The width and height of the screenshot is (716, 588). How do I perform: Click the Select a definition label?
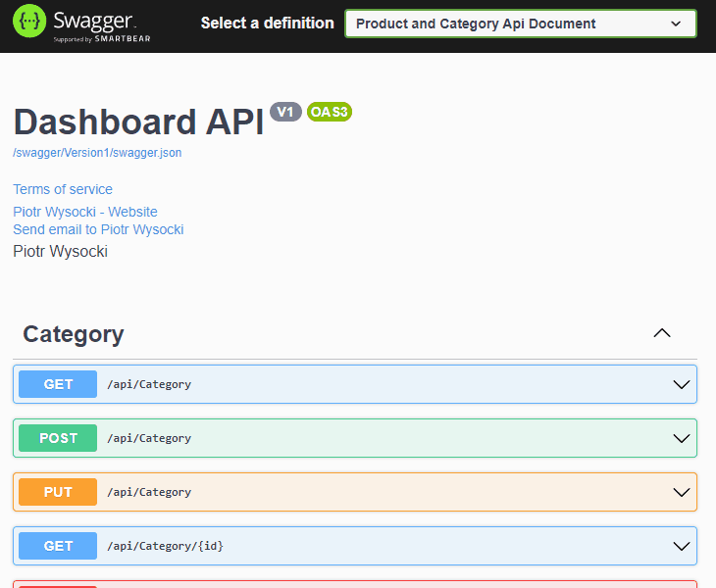click(268, 23)
